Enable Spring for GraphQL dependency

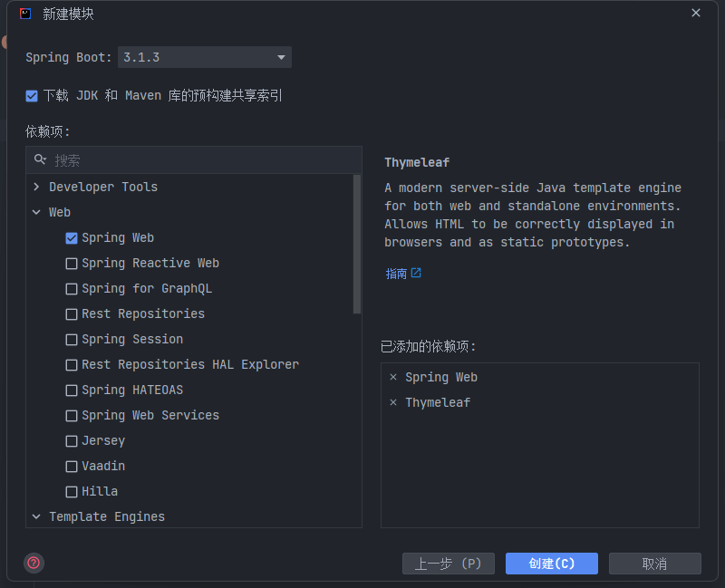click(x=72, y=289)
